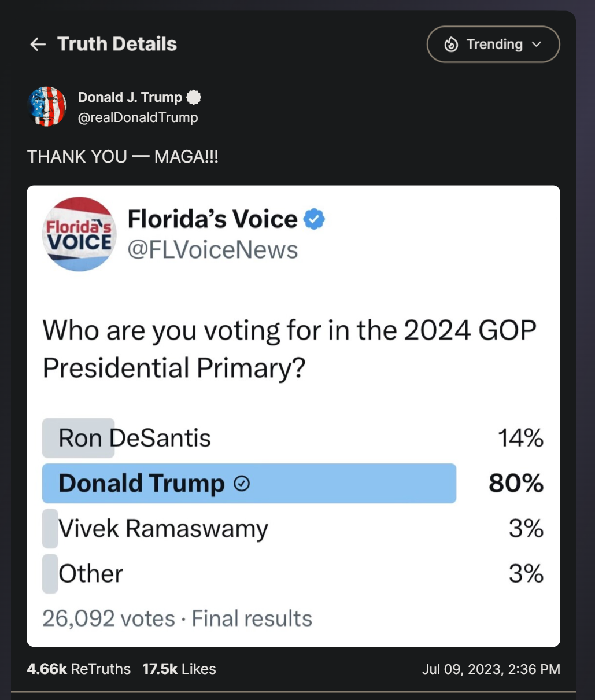Select the Other poll option
Viewport: 595px width, 700px height.
pos(293,573)
